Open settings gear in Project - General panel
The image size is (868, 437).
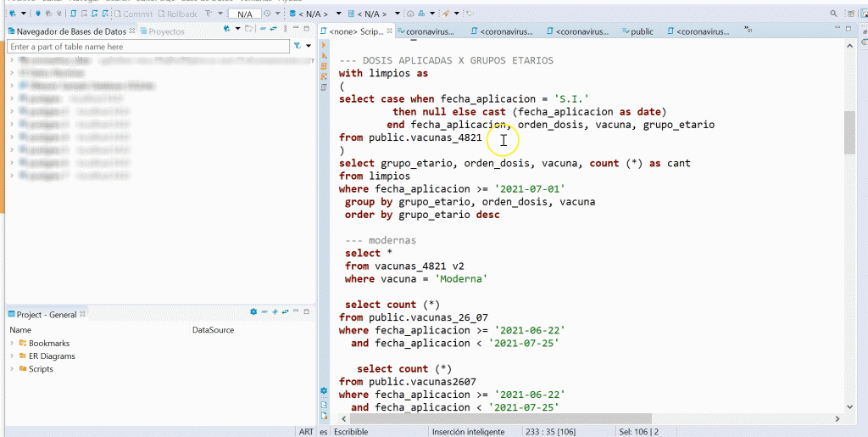(253, 312)
